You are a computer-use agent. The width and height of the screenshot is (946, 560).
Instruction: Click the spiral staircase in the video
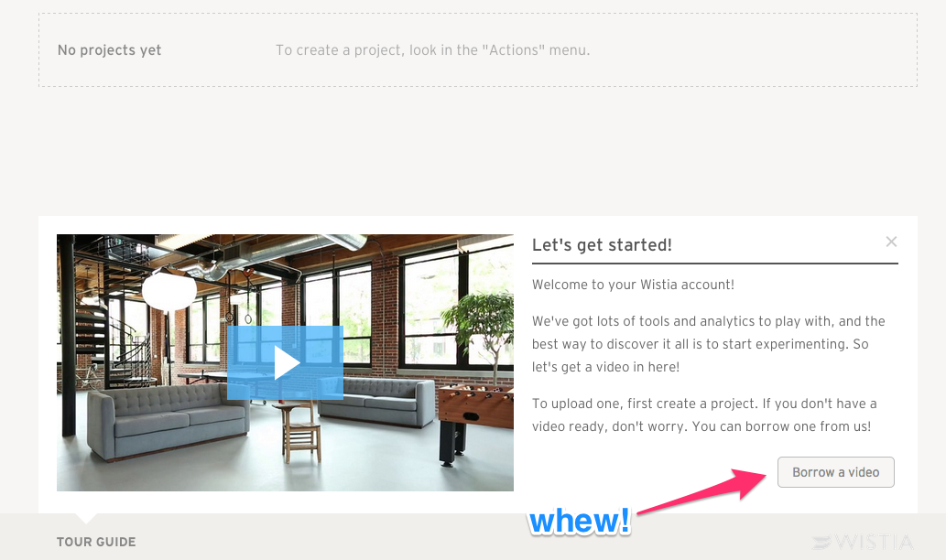(x=114, y=338)
